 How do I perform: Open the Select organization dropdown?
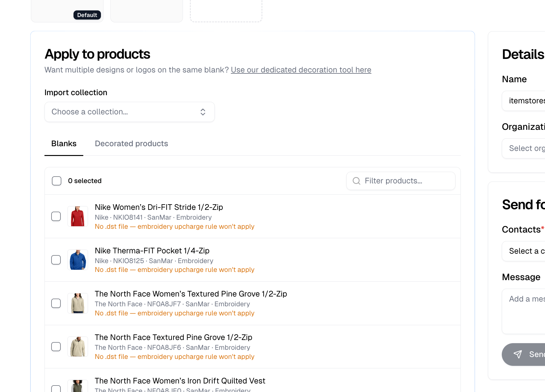[x=524, y=148]
